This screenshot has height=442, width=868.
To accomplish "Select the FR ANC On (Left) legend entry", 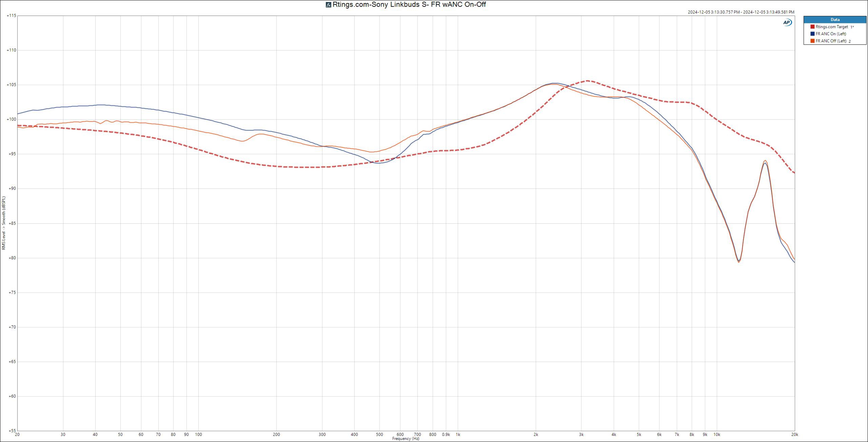I will pyautogui.click(x=831, y=34).
